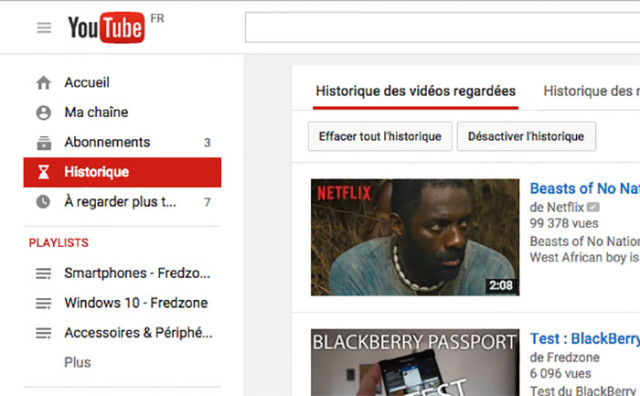Open À regarder plus t... list
This screenshot has height=396, width=640.
click(x=122, y=202)
